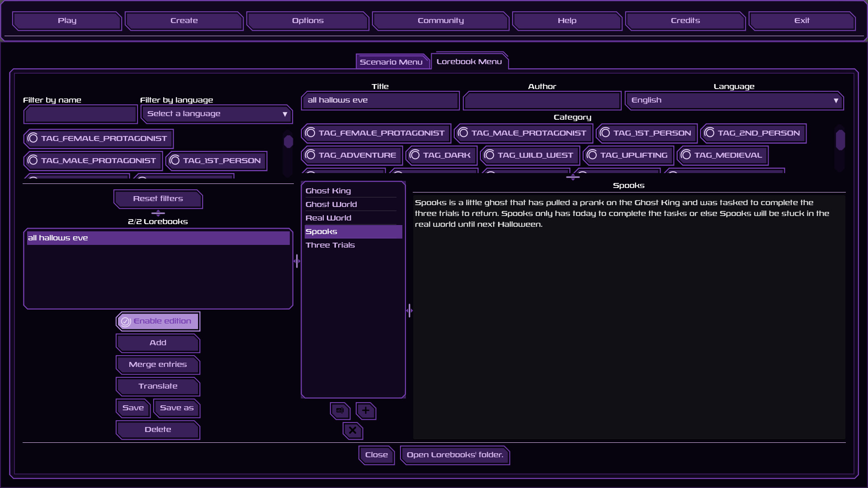Click the category list scrollbar thumb
The width and height of the screenshot is (868, 488).
[x=840, y=140]
